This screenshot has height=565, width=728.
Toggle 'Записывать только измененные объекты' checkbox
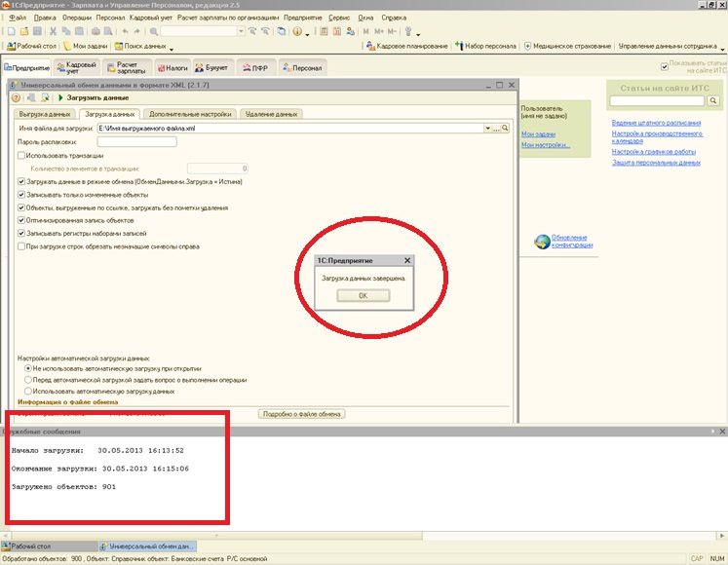(x=21, y=195)
